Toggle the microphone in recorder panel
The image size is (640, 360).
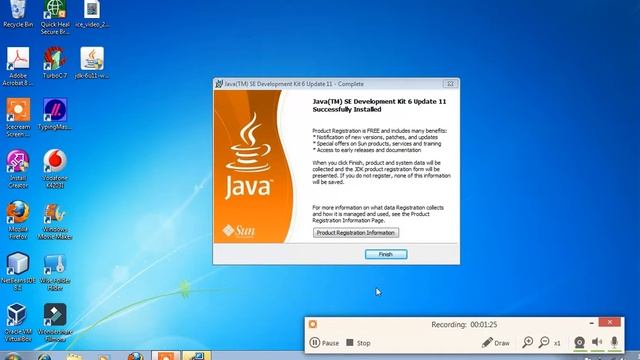pyautogui.click(x=614, y=342)
